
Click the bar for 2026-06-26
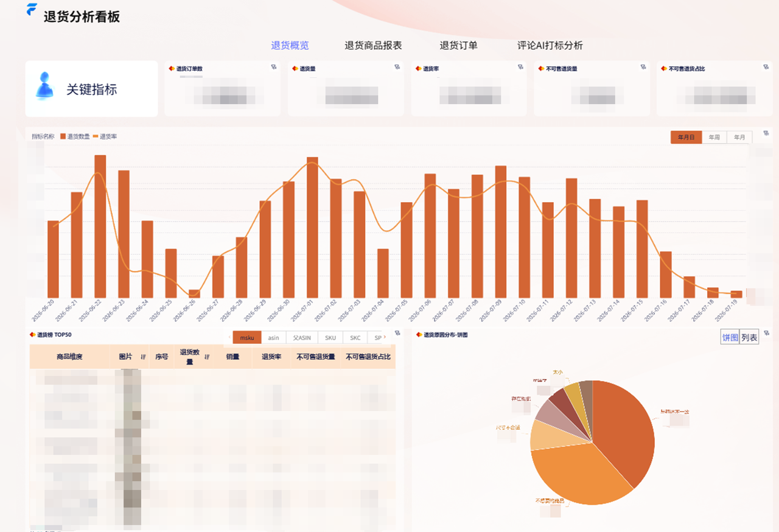(x=194, y=293)
